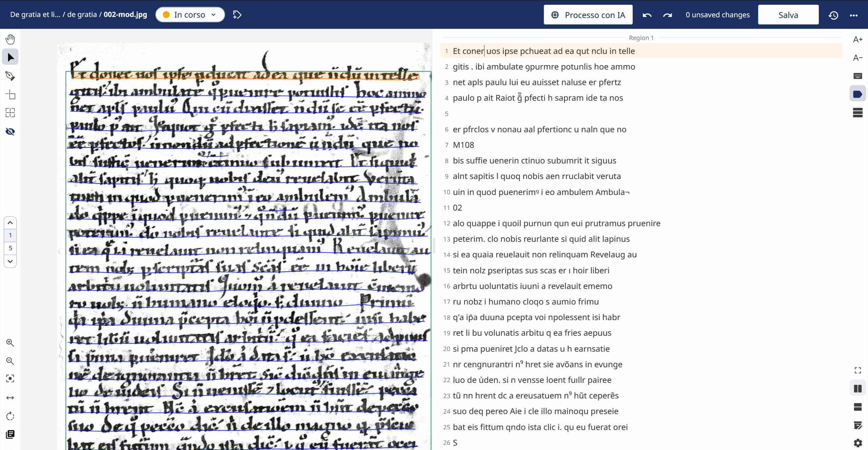Zoom out of the manuscript image
This screenshot has width=868, height=450.
[x=10, y=361]
